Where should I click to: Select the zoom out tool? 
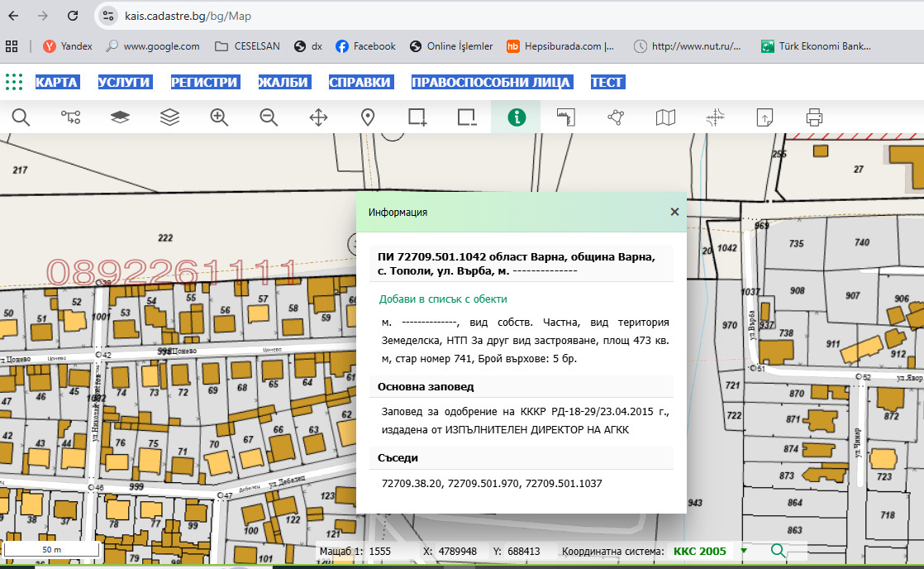pos(269,117)
